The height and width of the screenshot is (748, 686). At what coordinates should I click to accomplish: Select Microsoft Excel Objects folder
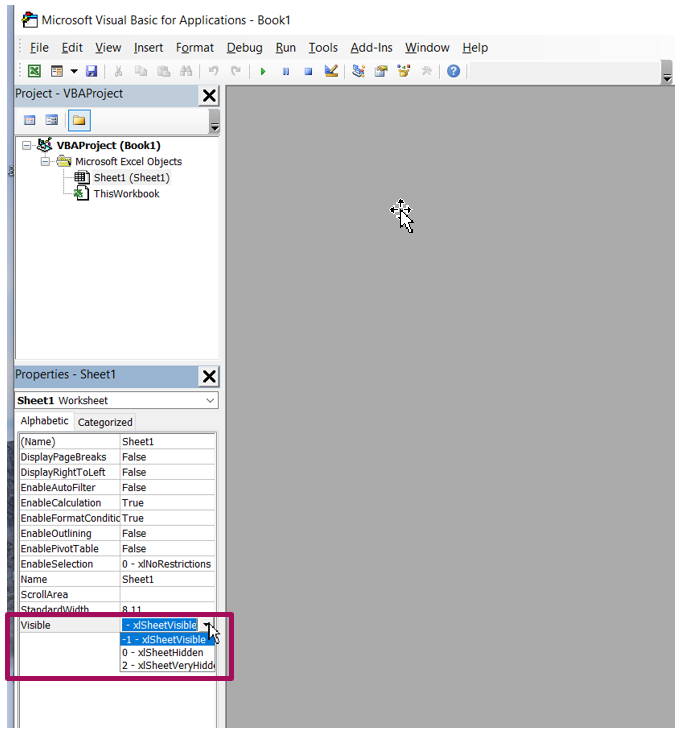[128, 162]
